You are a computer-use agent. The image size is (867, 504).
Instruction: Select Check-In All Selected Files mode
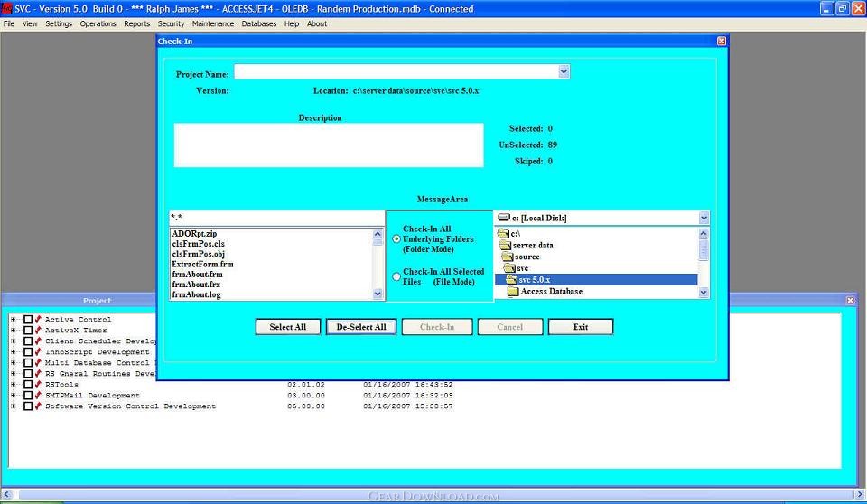pos(396,276)
